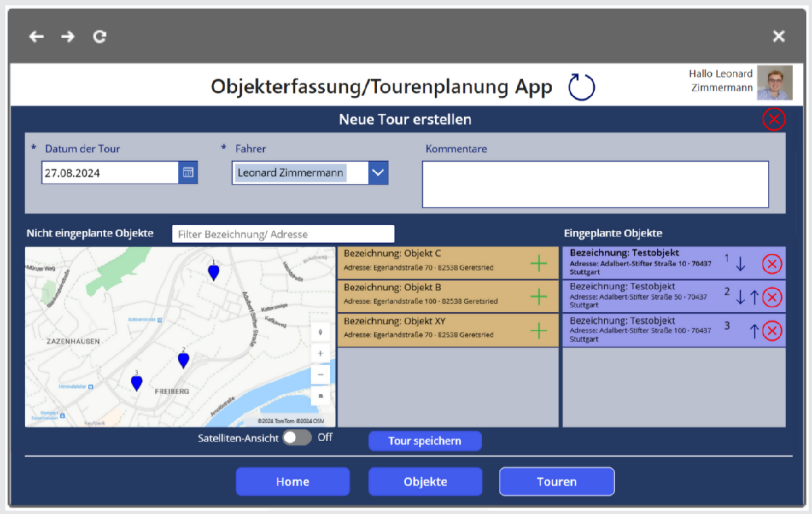812x514 pixels.
Task: Open the Fahrer dropdown
Action: tap(378, 172)
